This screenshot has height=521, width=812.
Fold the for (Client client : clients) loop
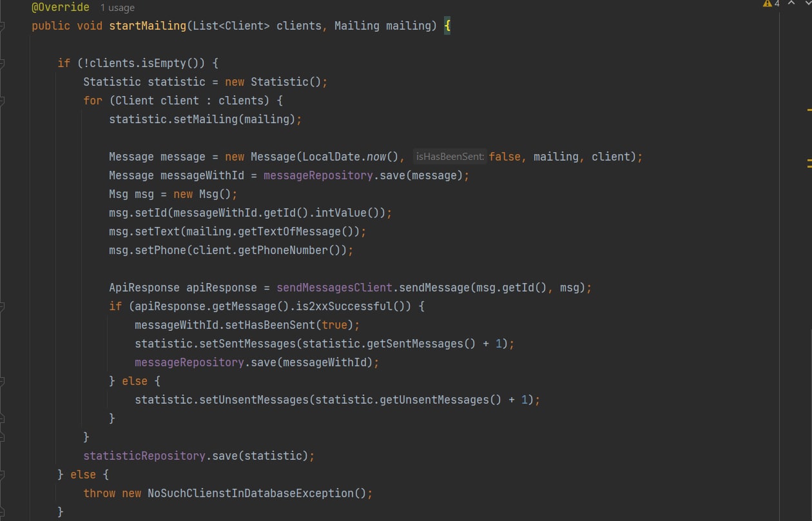[2, 101]
